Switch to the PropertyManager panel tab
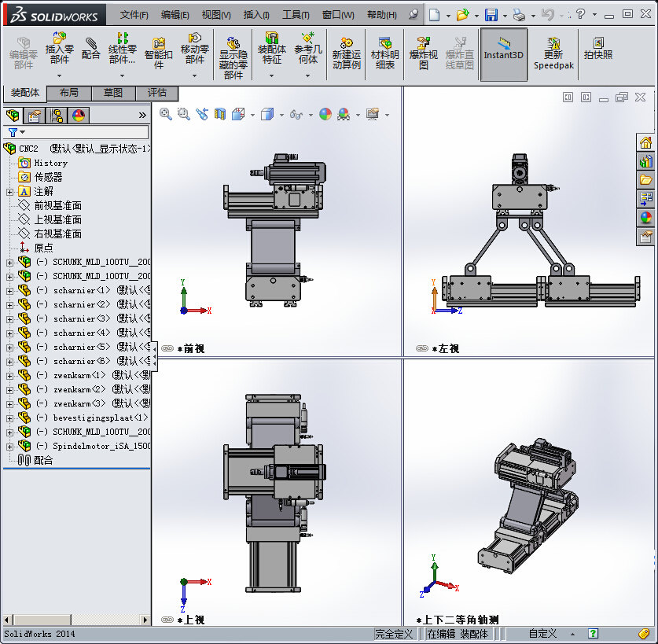 click(35, 116)
